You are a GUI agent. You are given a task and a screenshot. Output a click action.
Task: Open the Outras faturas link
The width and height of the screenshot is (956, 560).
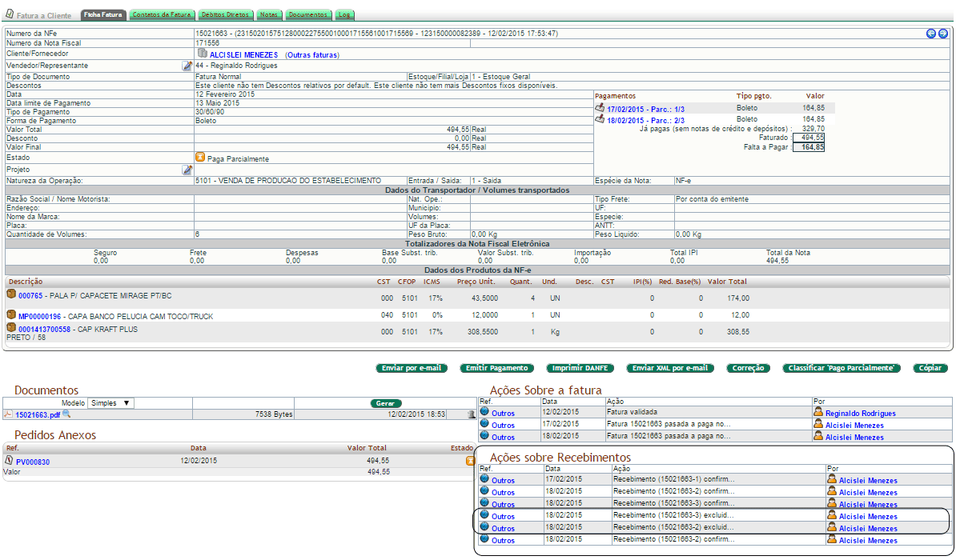pyautogui.click(x=312, y=55)
